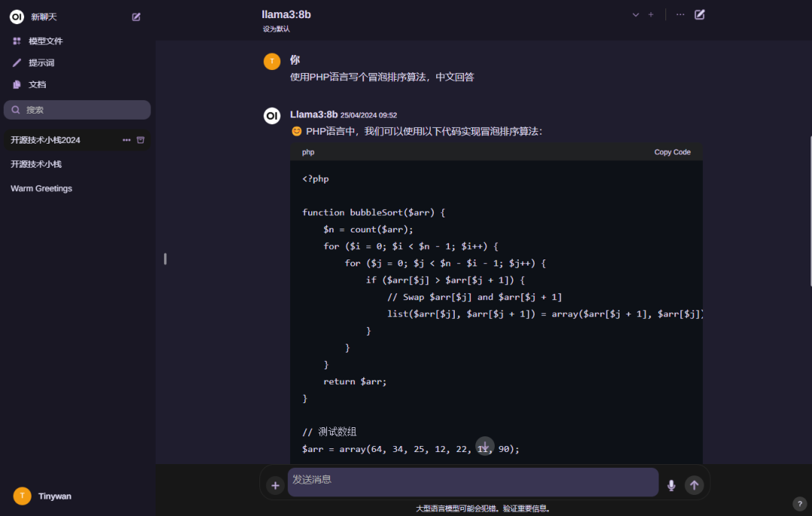Open the llama3:8b model selector dropdown
Viewport: 812px width, 516px height.
click(x=635, y=14)
